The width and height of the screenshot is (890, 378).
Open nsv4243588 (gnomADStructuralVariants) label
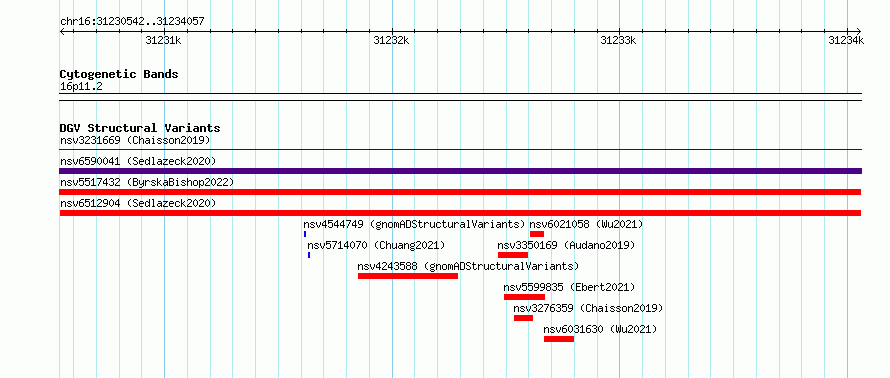point(468,266)
